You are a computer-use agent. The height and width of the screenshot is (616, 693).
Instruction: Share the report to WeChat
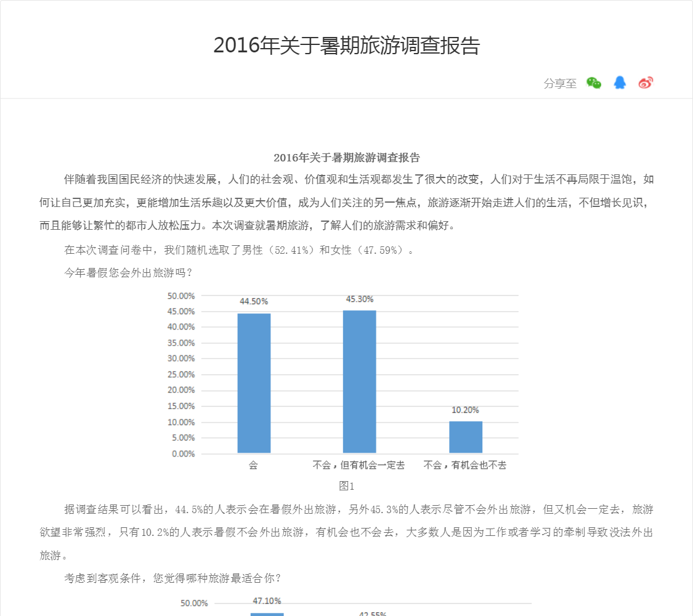[594, 83]
